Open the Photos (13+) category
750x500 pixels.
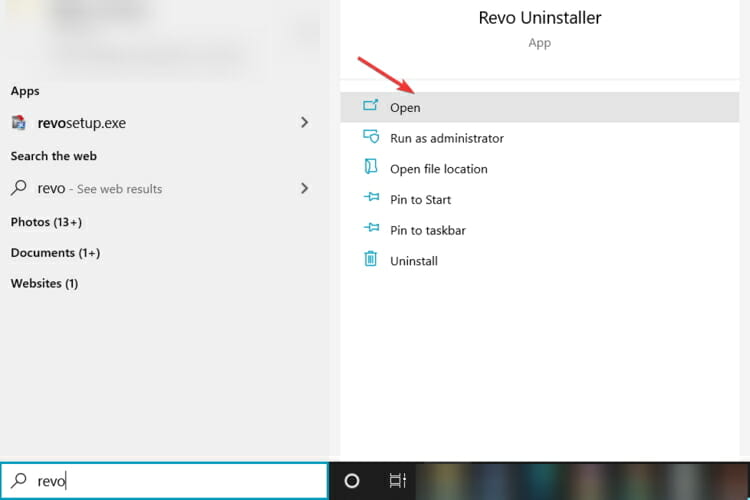(x=46, y=222)
